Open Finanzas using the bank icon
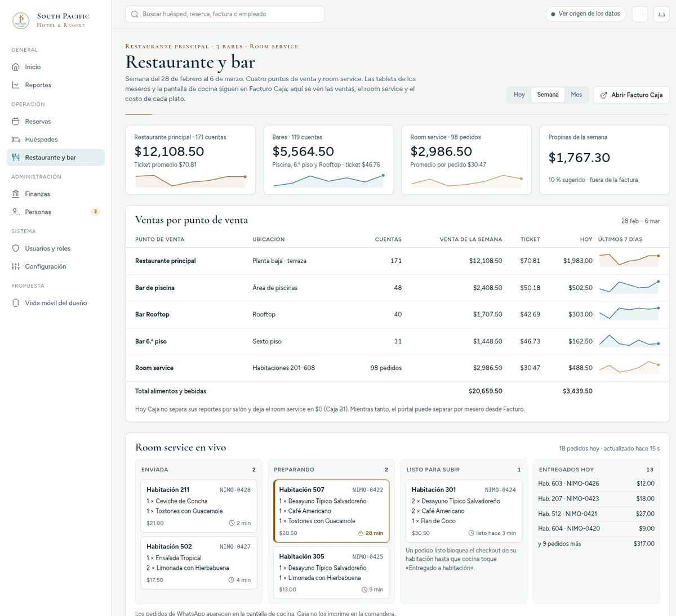Image resolution: width=676 pixels, height=616 pixels. point(16,194)
